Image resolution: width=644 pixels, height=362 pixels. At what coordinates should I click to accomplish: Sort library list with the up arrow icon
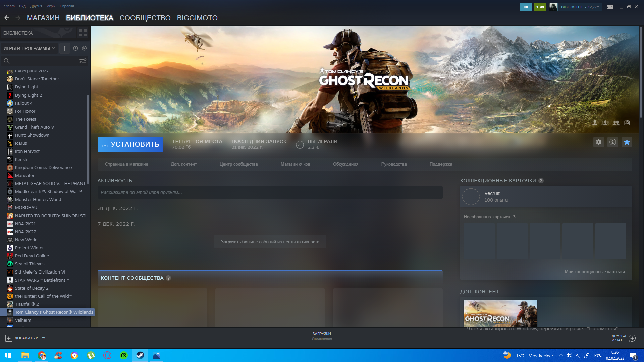65,48
